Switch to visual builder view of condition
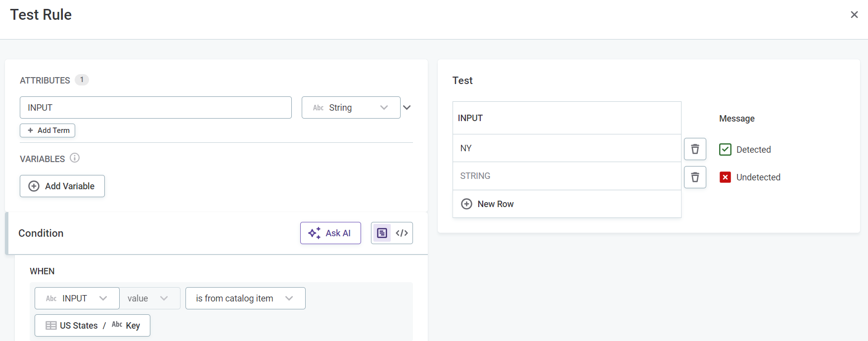Screen dimensions: 868x341 pos(382,233)
